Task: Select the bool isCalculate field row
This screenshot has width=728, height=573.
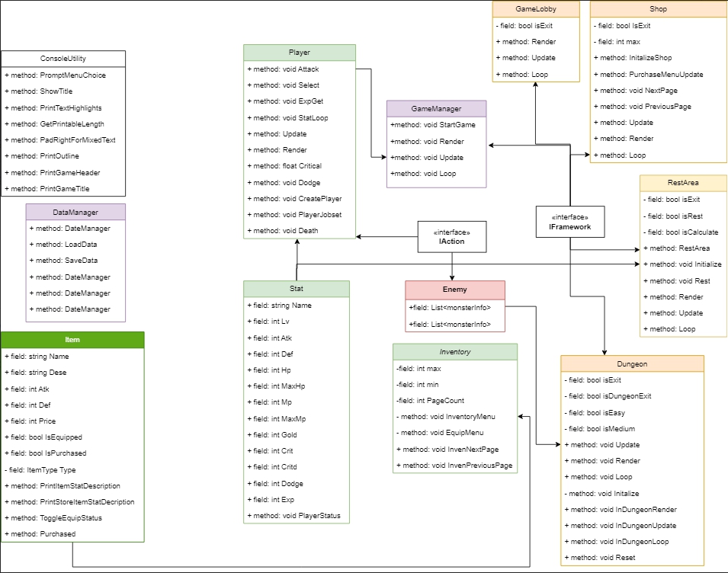Action: coord(683,232)
